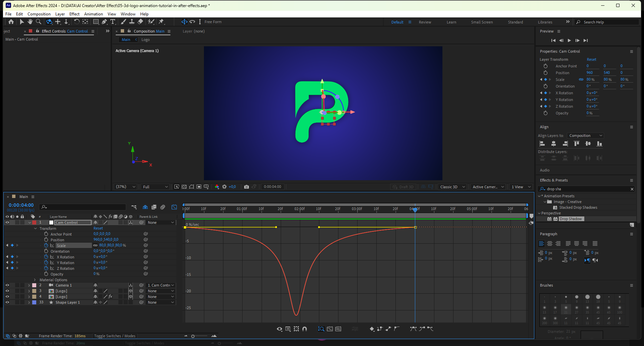644x346 pixels.
Task: Select the Pen tool
Action: point(104,22)
